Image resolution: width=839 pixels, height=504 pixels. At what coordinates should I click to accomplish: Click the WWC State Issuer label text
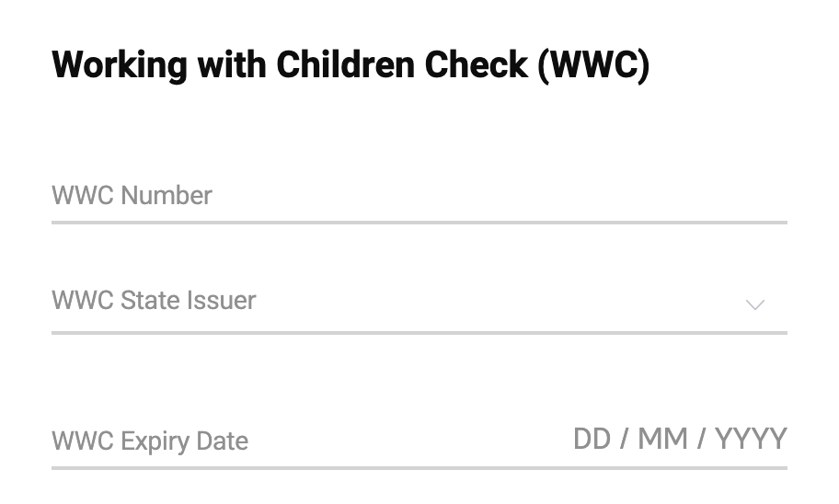[154, 300]
